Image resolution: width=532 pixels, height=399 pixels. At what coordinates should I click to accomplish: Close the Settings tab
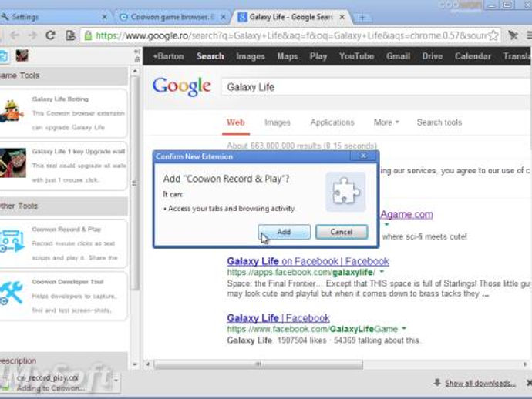(105, 17)
